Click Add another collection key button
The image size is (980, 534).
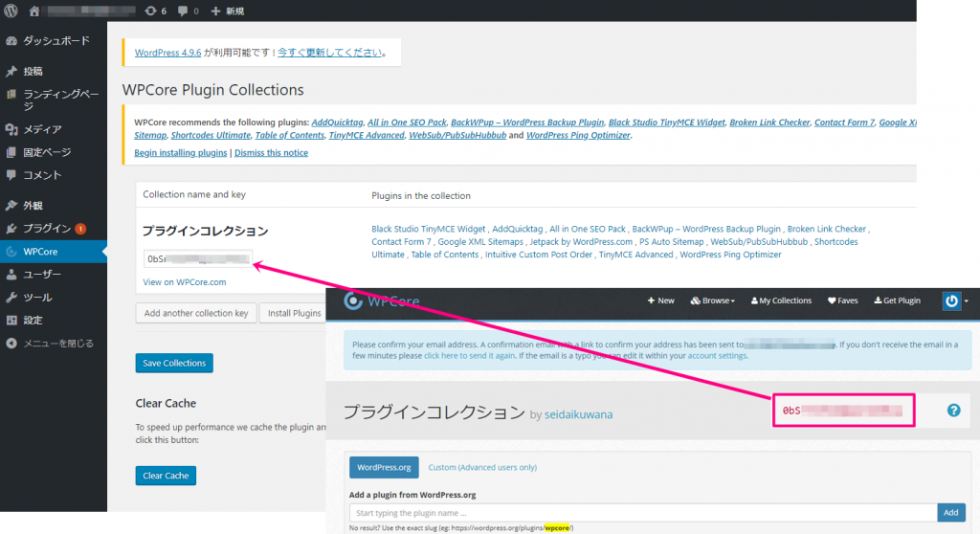(196, 313)
